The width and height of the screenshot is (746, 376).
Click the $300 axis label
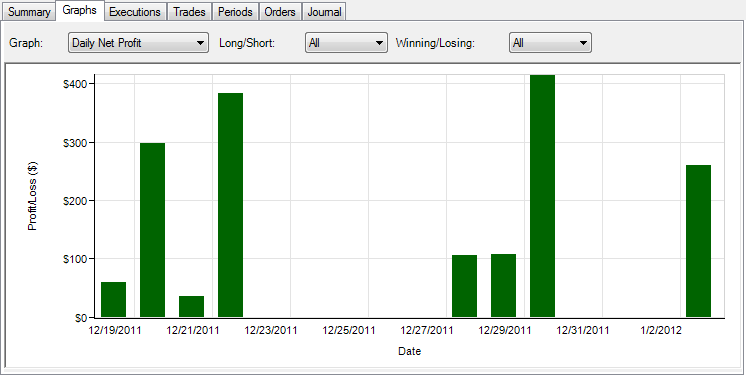point(76,142)
